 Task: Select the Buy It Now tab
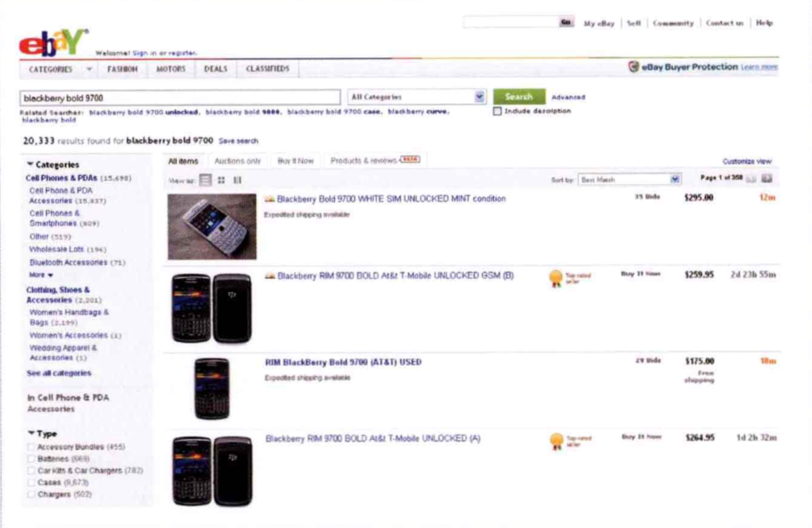(x=295, y=160)
